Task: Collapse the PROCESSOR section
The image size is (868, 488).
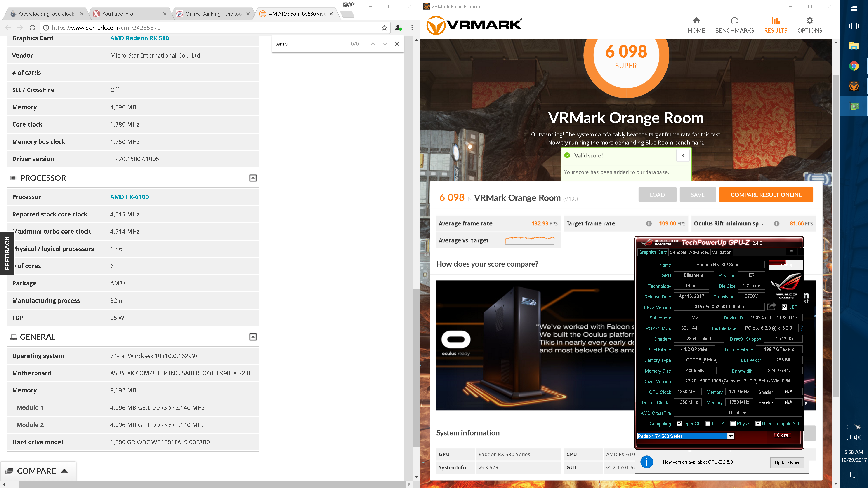Action: click(253, 178)
